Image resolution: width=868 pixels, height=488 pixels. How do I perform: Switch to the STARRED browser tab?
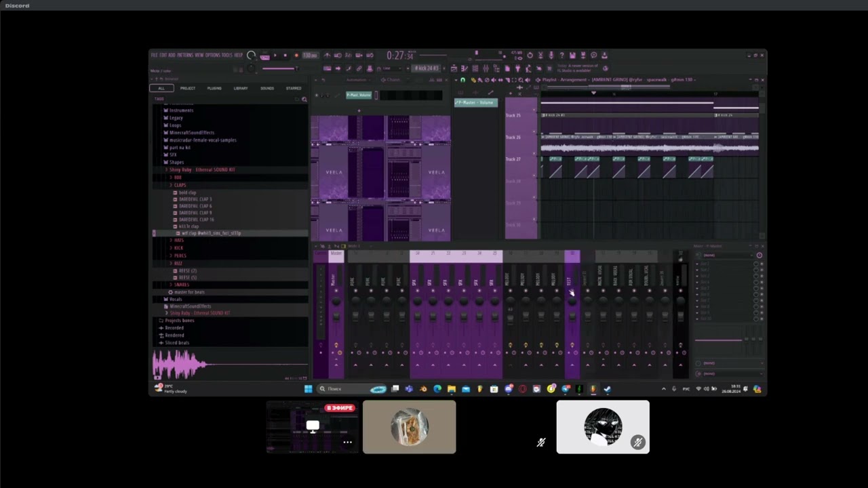[x=294, y=88]
